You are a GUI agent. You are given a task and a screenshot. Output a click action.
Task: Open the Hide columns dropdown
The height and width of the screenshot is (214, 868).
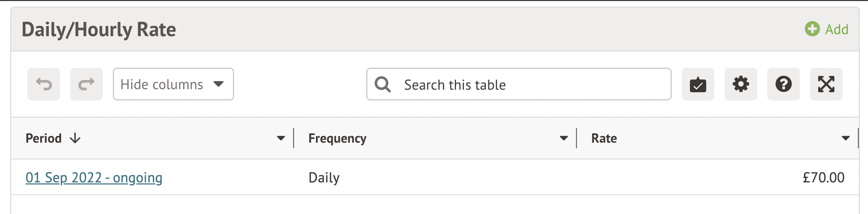[173, 84]
